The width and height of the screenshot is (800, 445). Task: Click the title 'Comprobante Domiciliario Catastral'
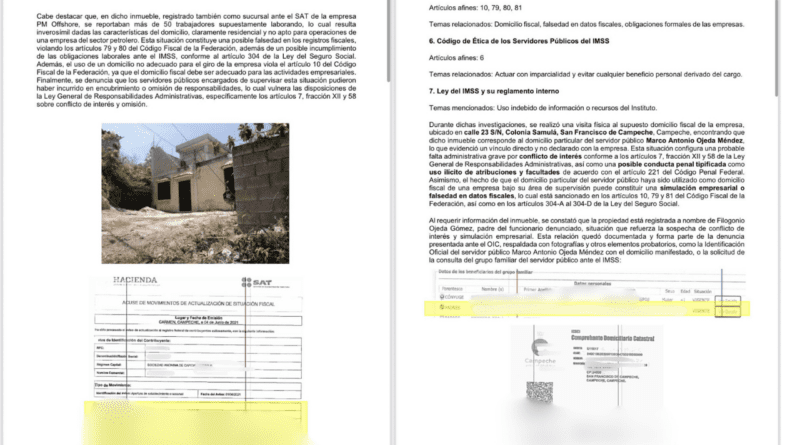pos(612,338)
